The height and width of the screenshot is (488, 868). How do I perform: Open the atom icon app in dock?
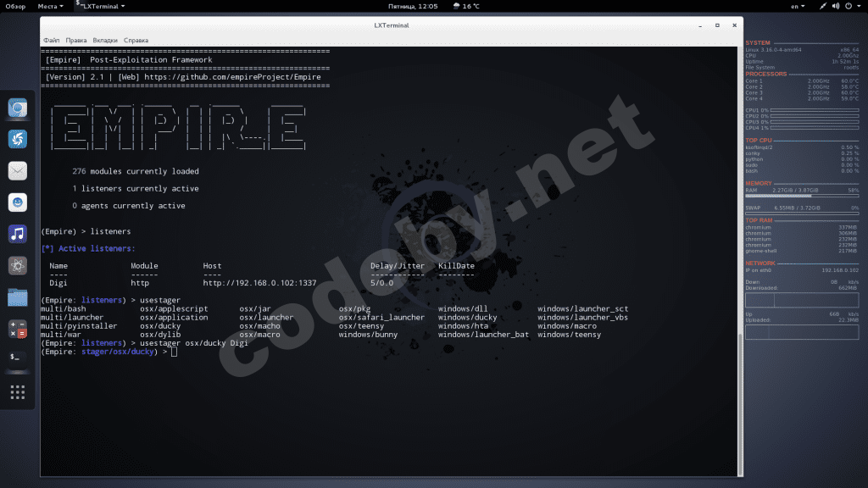click(x=18, y=265)
